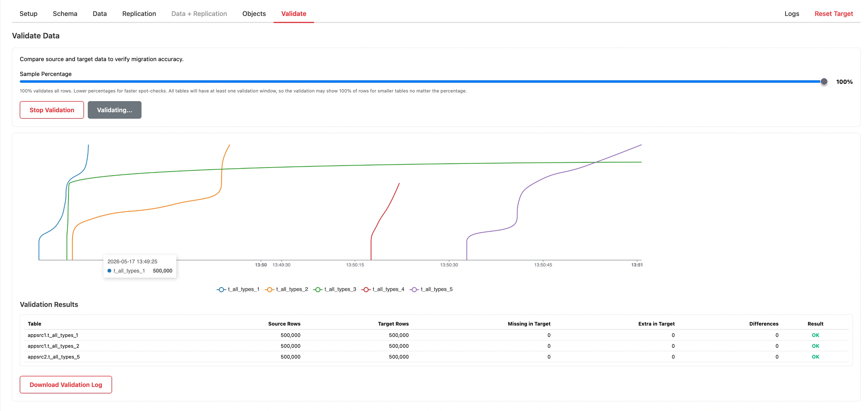Select row appsrc2.t_all_types_5

click(436, 357)
